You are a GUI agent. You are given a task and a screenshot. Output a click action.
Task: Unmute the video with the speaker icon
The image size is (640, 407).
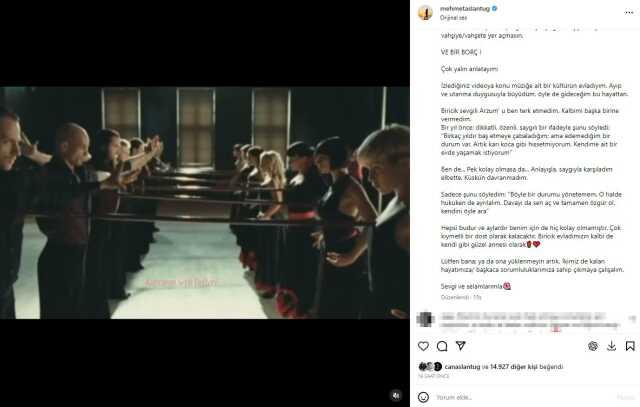(396, 395)
